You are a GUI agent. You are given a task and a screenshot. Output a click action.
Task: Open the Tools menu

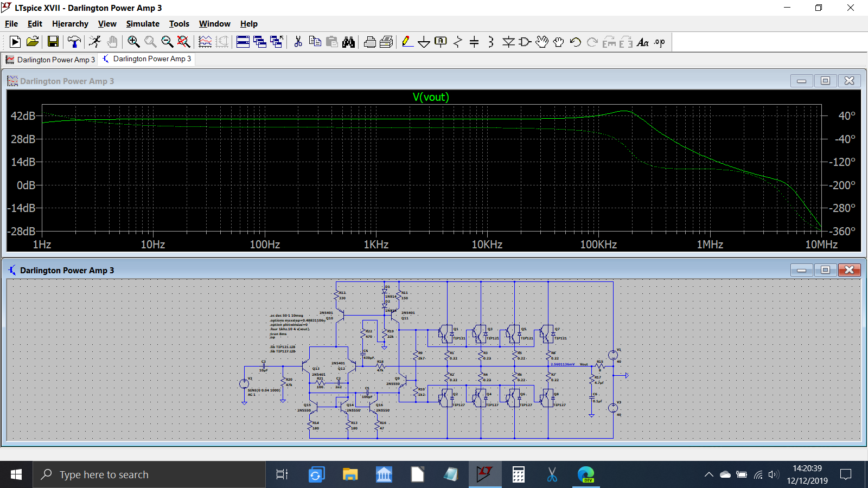179,24
